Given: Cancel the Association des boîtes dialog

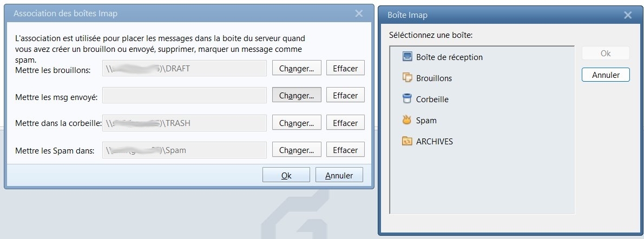Looking at the screenshot, I should (x=339, y=175).
